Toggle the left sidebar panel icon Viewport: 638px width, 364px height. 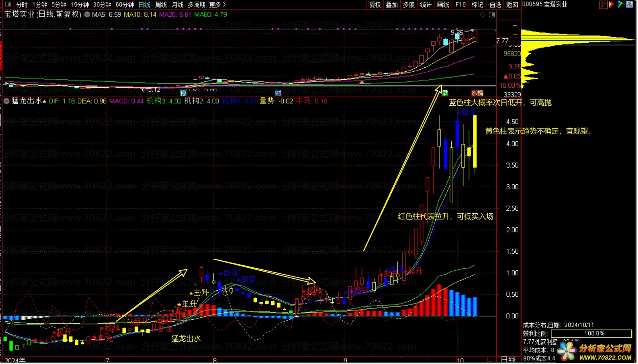click(x=8, y=5)
